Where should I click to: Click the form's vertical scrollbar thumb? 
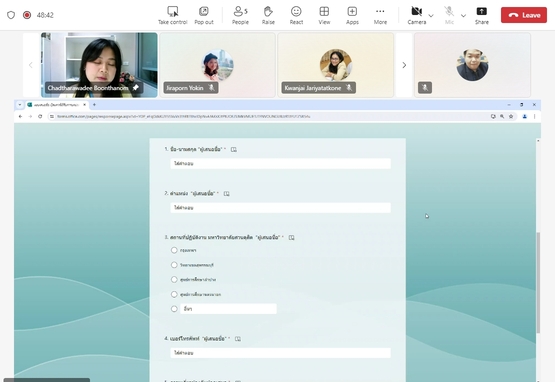pyautogui.click(x=538, y=283)
